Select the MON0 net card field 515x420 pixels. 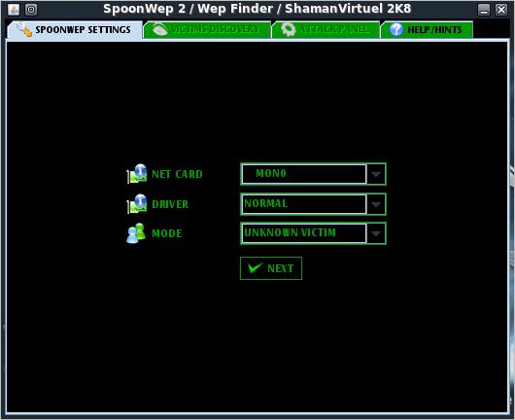pyautogui.click(x=304, y=174)
